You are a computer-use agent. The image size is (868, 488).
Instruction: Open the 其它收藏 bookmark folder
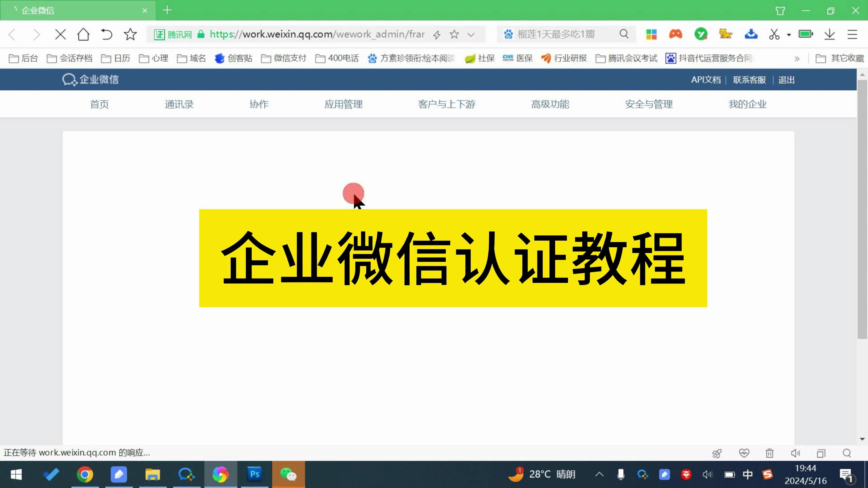pyautogui.click(x=840, y=58)
